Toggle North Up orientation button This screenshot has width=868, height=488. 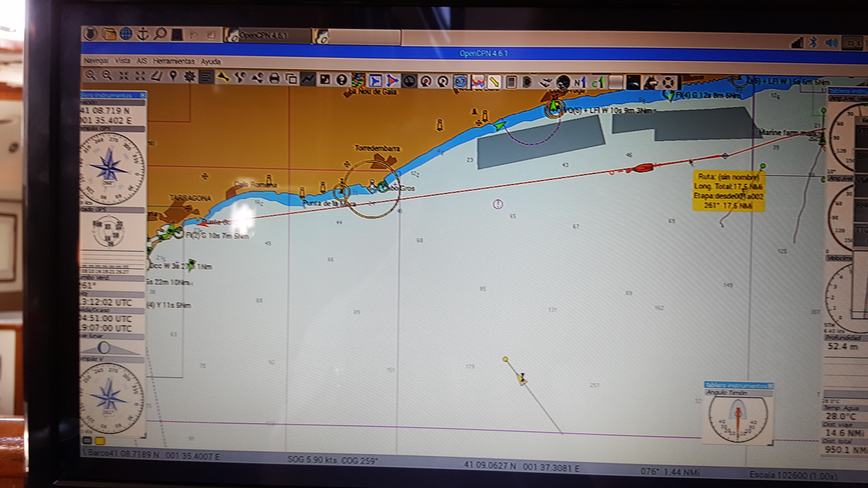tap(580, 82)
